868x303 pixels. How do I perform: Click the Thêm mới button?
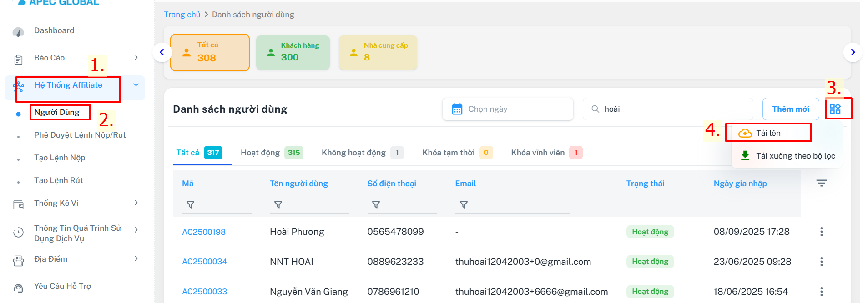(x=790, y=109)
